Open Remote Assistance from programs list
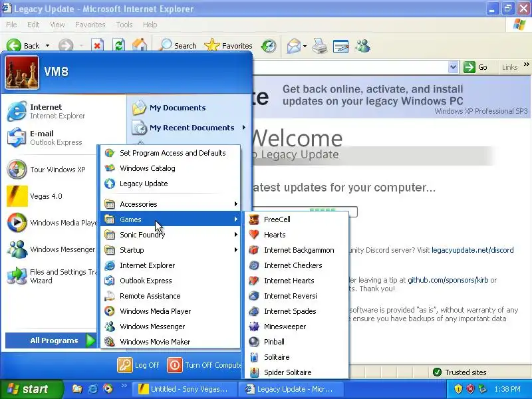 tap(170, 296)
